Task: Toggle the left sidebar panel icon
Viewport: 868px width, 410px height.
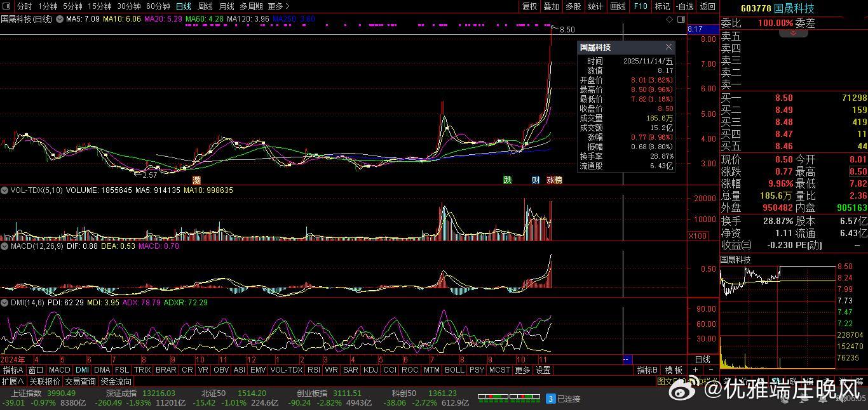Action: 6,6
